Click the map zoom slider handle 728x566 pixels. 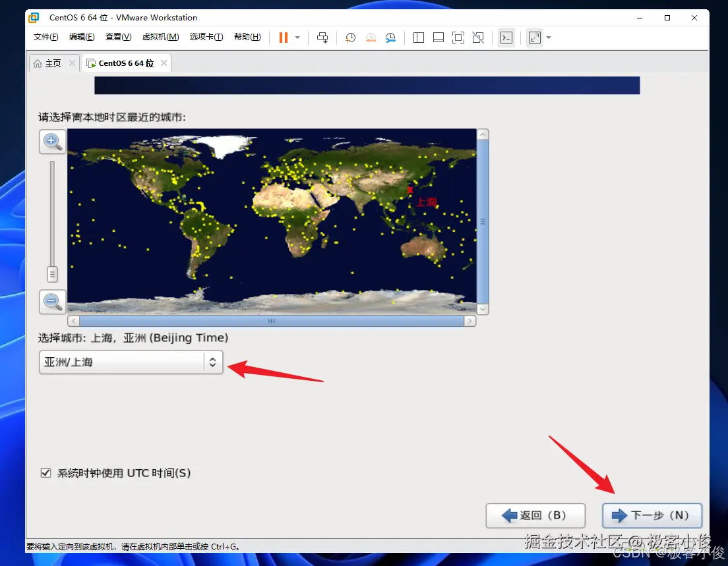coord(52,274)
